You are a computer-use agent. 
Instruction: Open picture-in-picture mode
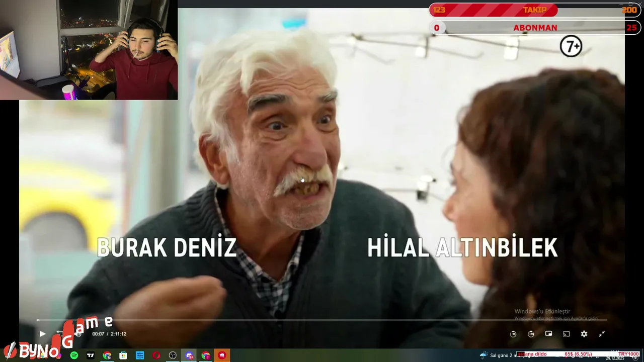point(548,334)
